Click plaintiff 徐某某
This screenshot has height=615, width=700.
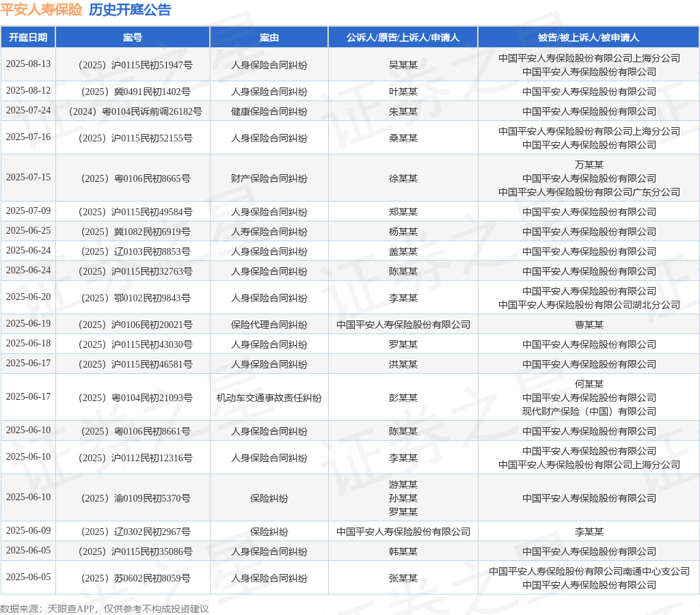(403, 178)
